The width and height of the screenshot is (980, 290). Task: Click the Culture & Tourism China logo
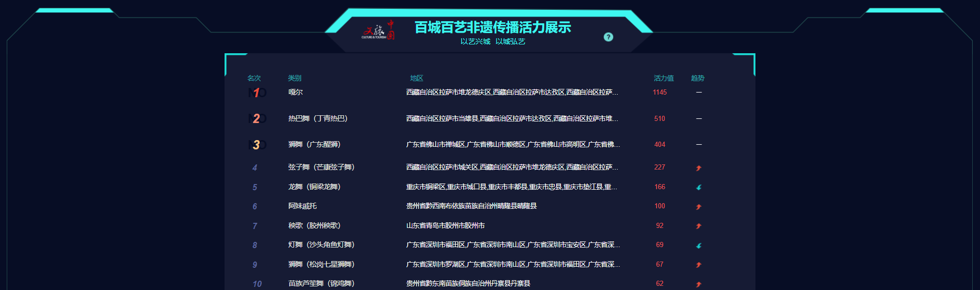pyautogui.click(x=378, y=30)
